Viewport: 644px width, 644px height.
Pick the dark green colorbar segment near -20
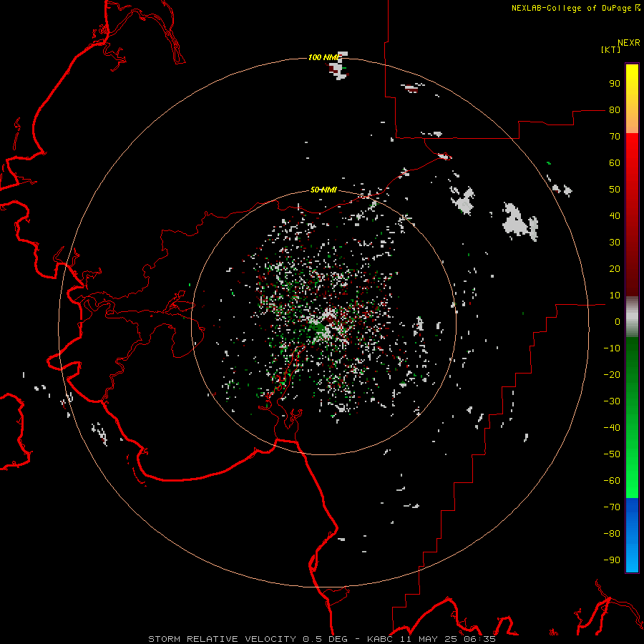click(x=632, y=370)
